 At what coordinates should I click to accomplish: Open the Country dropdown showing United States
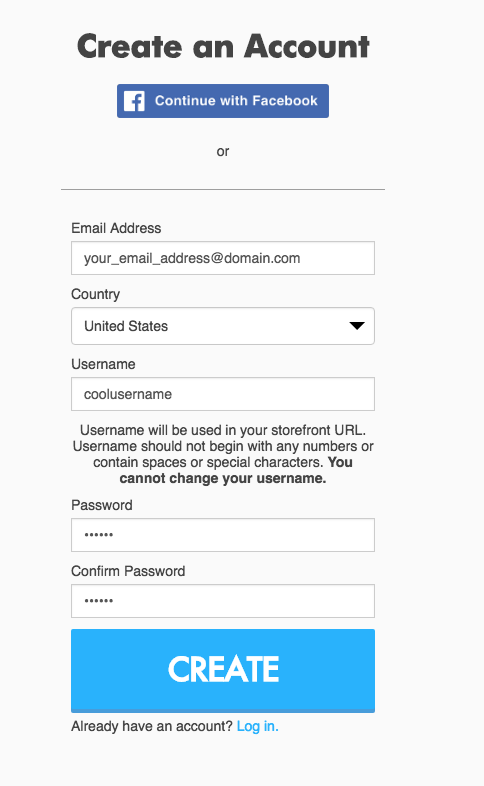coord(223,326)
